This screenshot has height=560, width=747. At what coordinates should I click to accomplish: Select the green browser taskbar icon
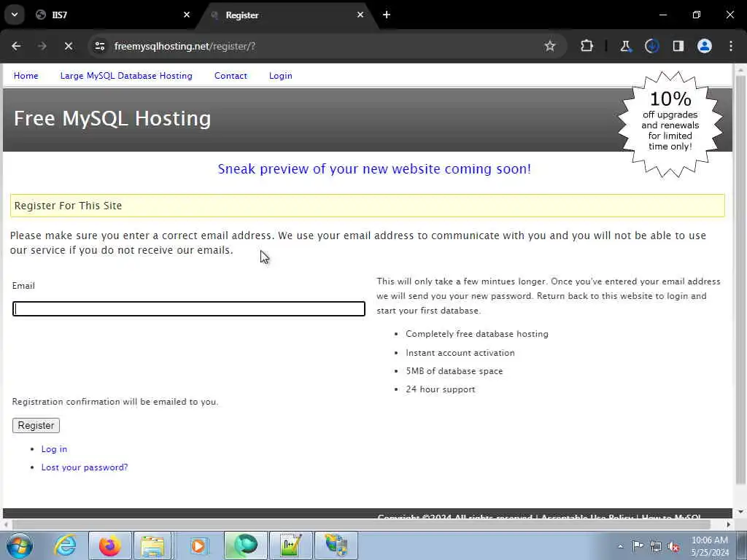tap(245, 545)
